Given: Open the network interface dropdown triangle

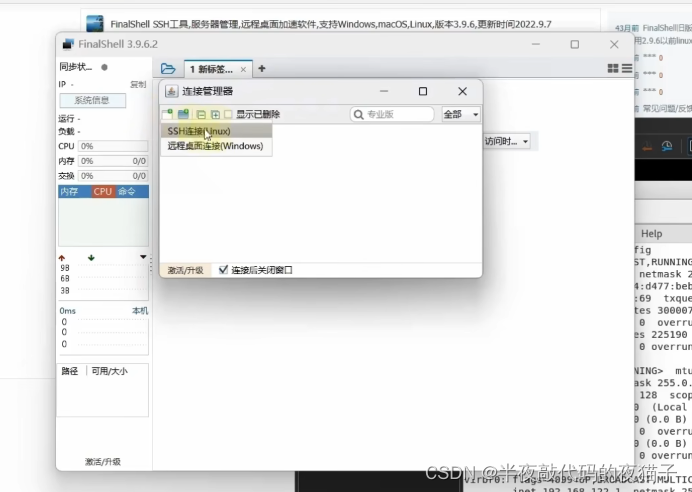Looking at the screenshot, I should tap(143, 257).
